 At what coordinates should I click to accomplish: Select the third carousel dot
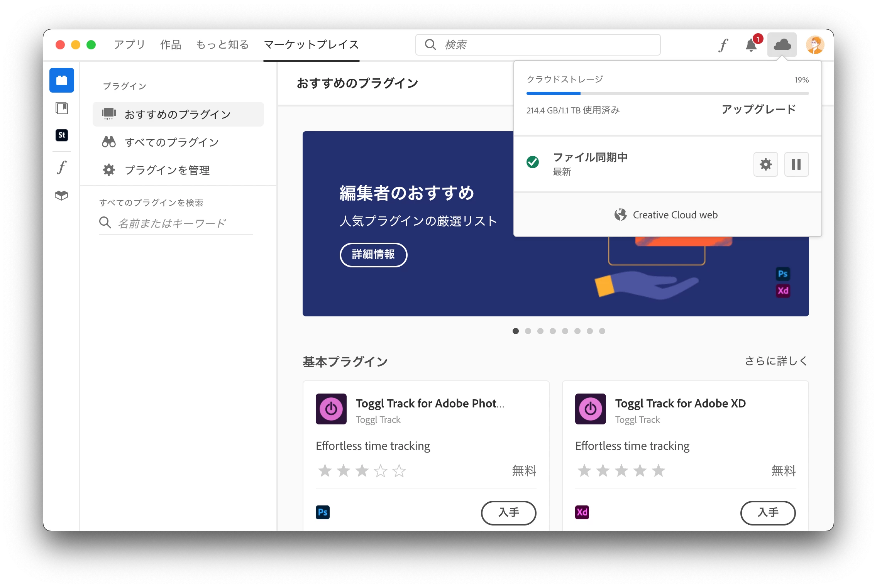click(540, 331)
